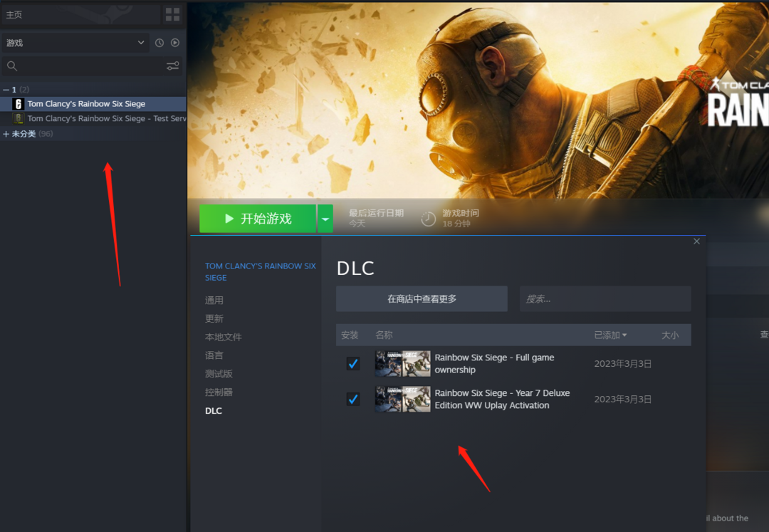Sort DLC list by 安装 column
The height and width of the screenshot is (532, 769).
(350, 335)
